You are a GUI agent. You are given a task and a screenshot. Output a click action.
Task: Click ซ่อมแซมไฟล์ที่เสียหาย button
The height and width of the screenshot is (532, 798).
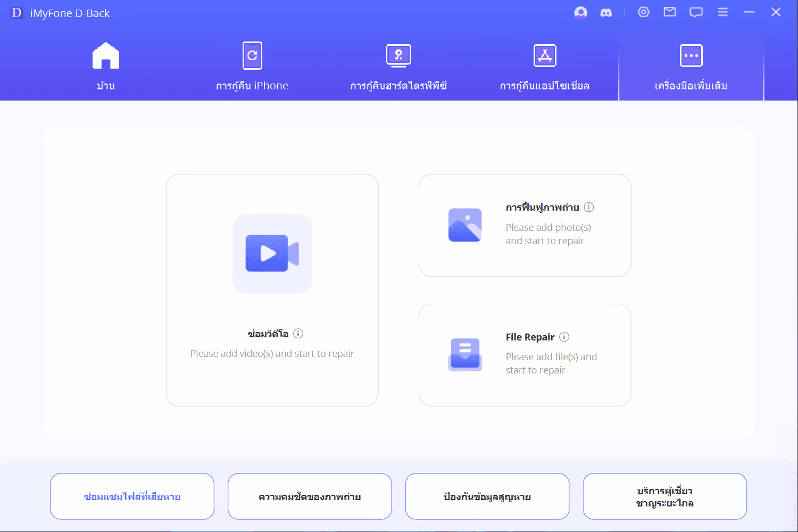tap(132, 496)
